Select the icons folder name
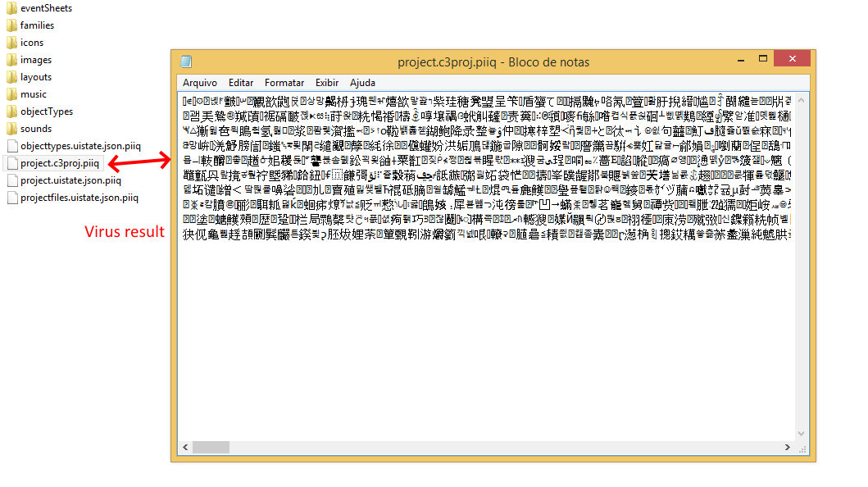868x487 pixels. tap(31, 43)
